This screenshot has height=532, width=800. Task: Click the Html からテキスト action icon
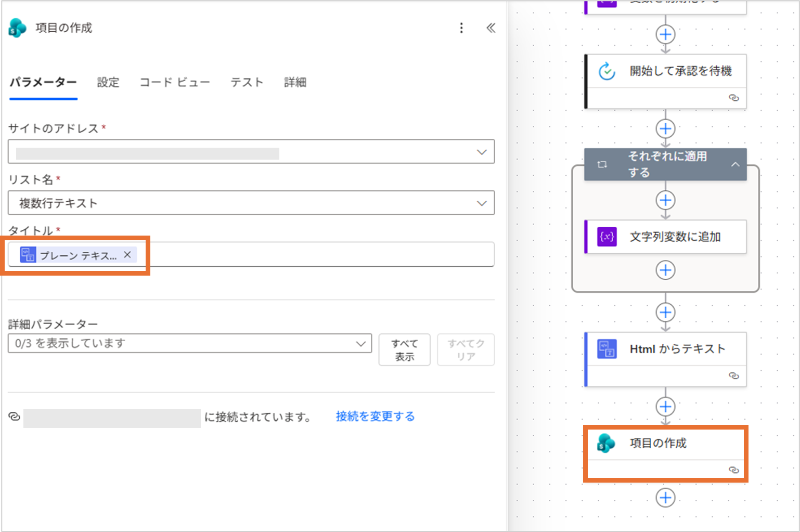pyautogui.click(x=607, y=349)
